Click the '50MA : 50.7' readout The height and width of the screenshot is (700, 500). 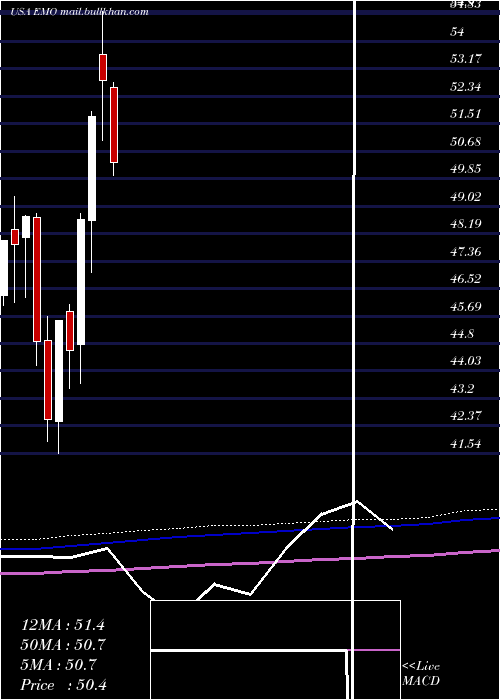click(63, 645)
